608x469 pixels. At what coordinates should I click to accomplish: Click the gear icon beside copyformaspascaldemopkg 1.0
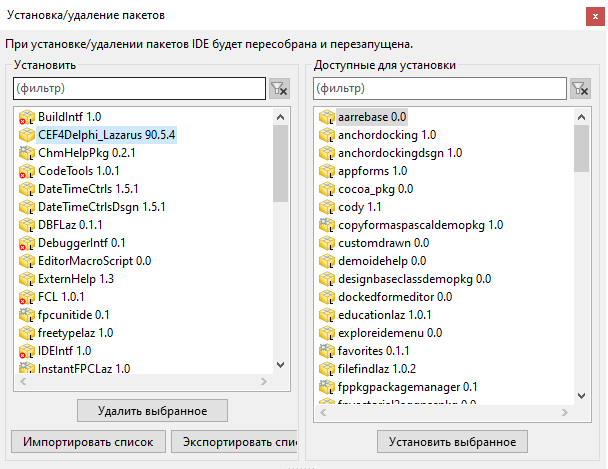coord(327,225)
